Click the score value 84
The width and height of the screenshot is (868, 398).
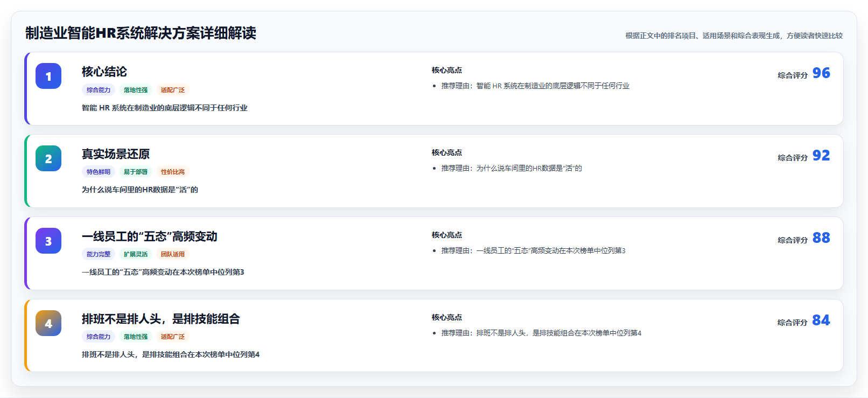[821, 320]
